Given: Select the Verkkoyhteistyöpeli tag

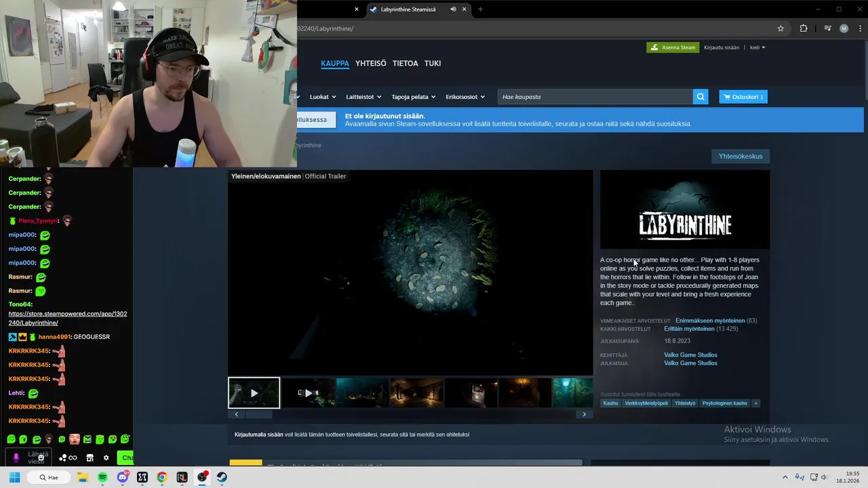Looking at the screenshot, I should point(646,403).
